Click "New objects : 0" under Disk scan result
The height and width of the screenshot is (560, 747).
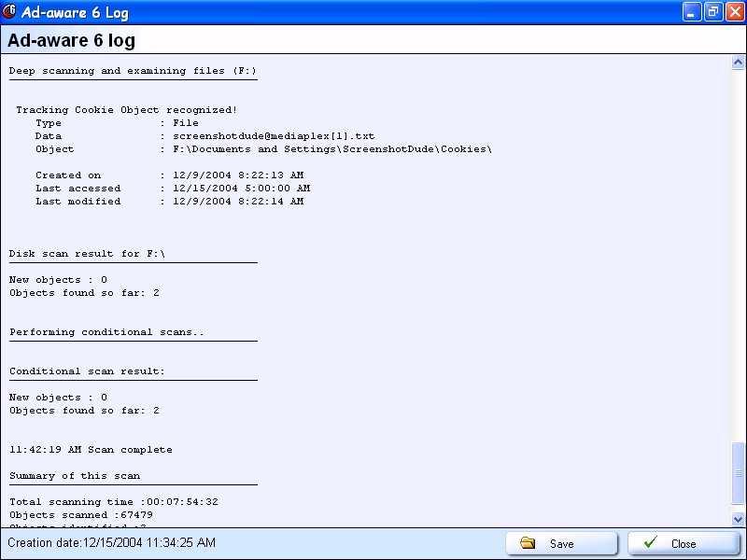tap(58, 280)
